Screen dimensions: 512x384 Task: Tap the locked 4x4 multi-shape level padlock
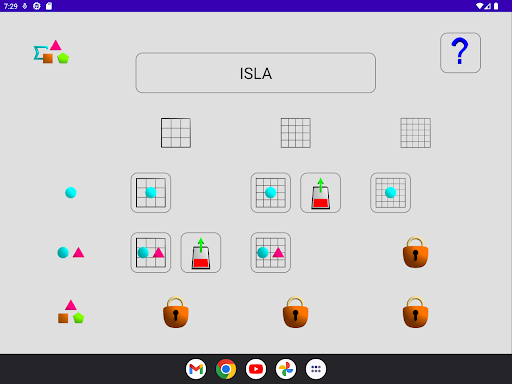click(x=296, y=312)
